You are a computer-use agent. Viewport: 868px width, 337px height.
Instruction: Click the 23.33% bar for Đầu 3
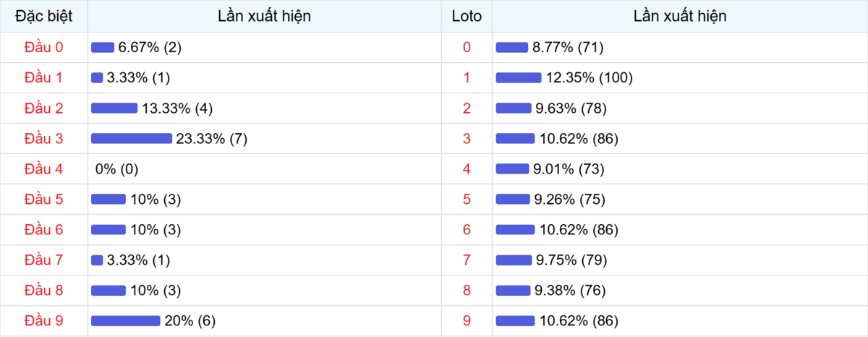tap(132, 138)
